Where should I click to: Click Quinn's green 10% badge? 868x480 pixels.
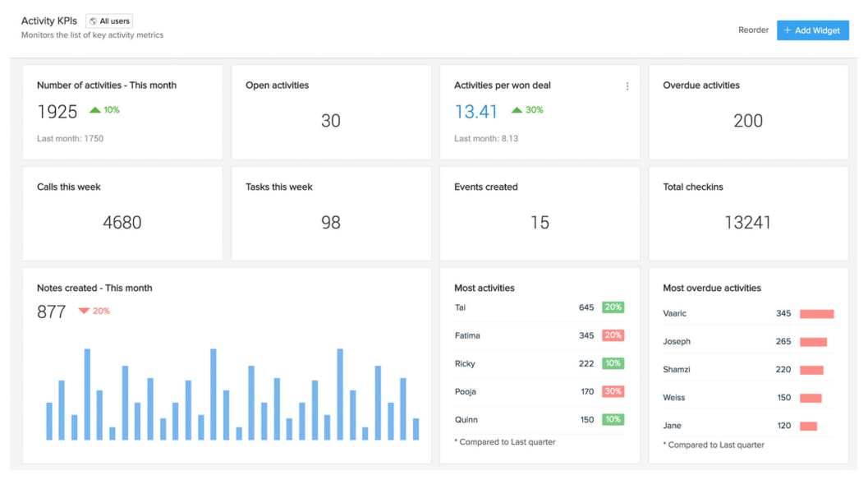[x=612, y=419]
